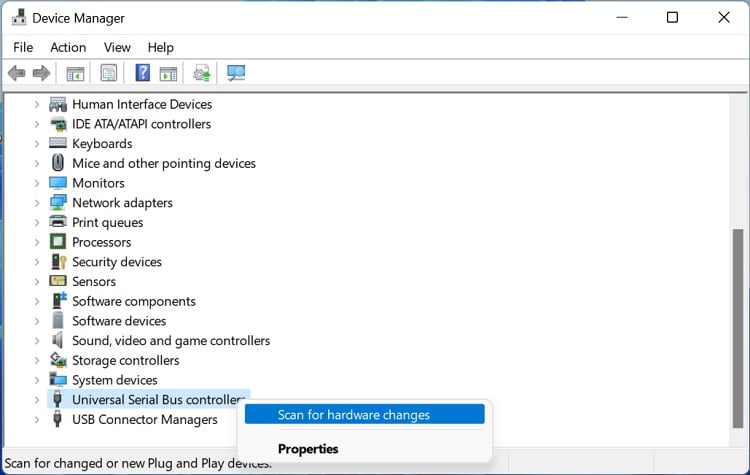The image size is (750, 475).
Task: Select the Security devices key icon
Action: click(x=58, y=262)
